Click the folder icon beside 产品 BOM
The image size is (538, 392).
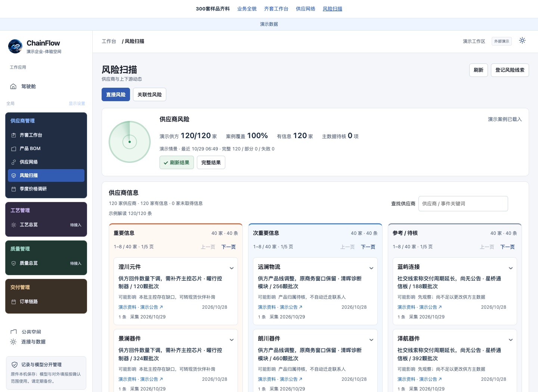click(x=14, y=149)
